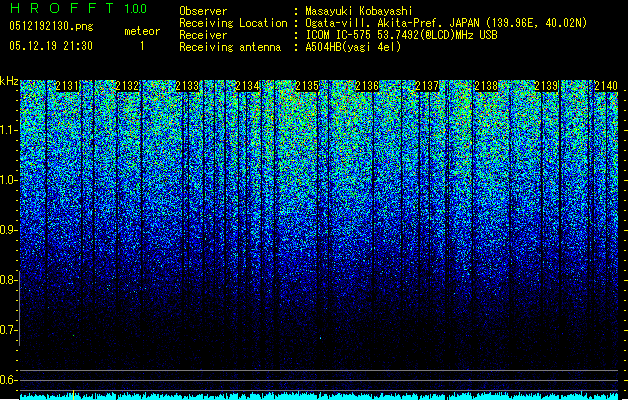Click the meteor count value 1
This screenshot has height=400, width=629.
(x=142, y=46)
